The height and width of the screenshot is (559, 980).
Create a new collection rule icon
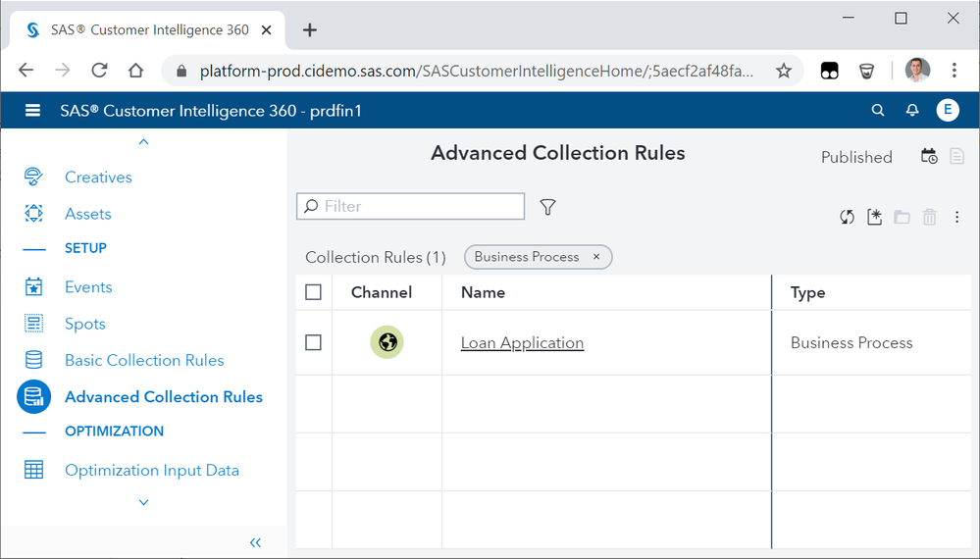(x=874, y=217)
